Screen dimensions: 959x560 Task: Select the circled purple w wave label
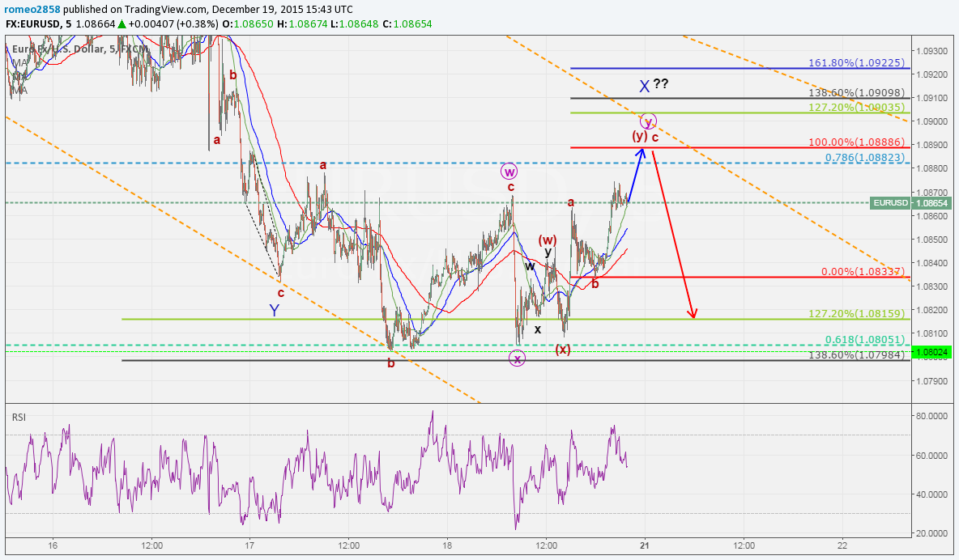coord(509,172)
